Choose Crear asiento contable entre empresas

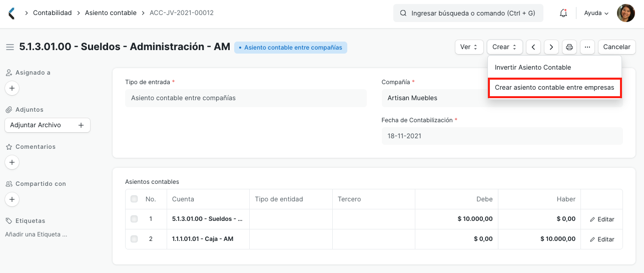(x=554, y=88)
